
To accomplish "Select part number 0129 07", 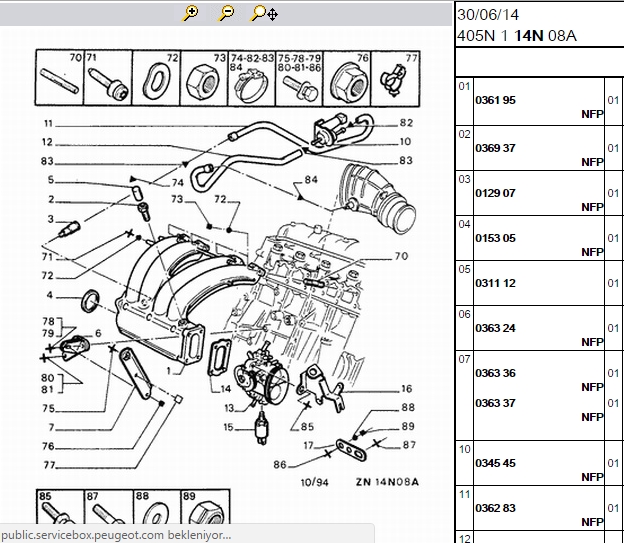I will pos(495,193).
